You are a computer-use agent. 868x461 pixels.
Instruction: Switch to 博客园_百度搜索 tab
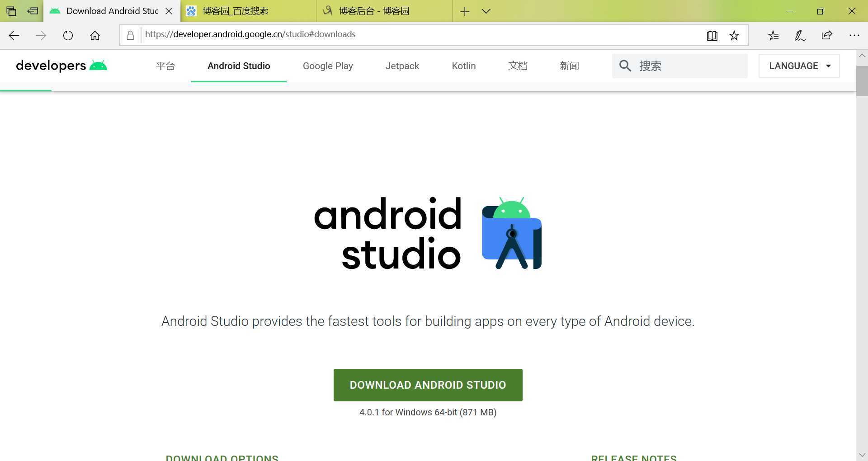pyautogui.click(x=249, y=11)
